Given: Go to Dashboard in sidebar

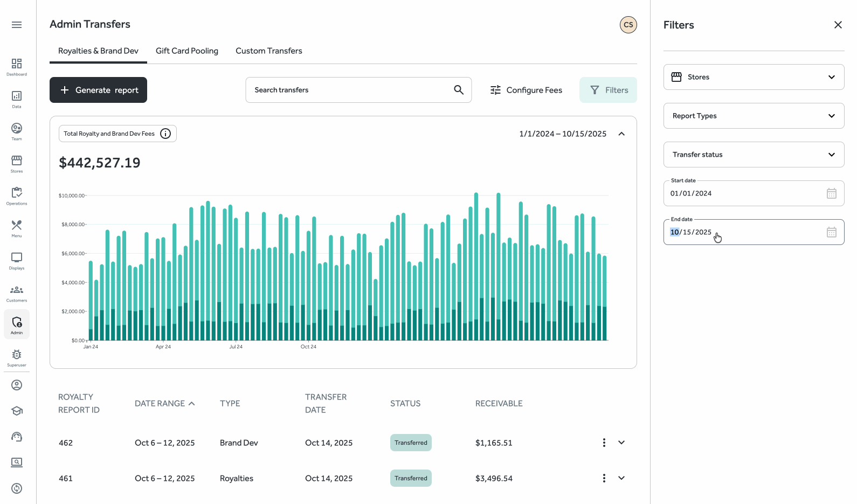Looking at the screenshot, I should point(17,67).
